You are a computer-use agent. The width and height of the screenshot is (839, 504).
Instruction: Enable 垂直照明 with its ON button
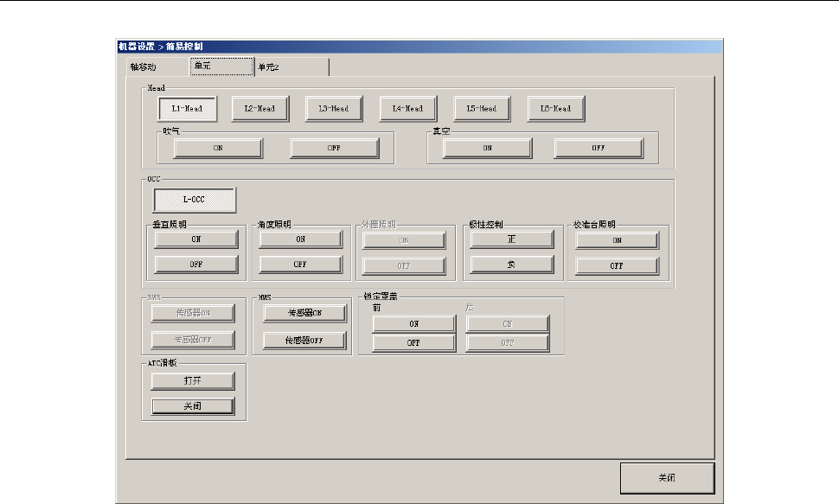click(x=196, y=239)
